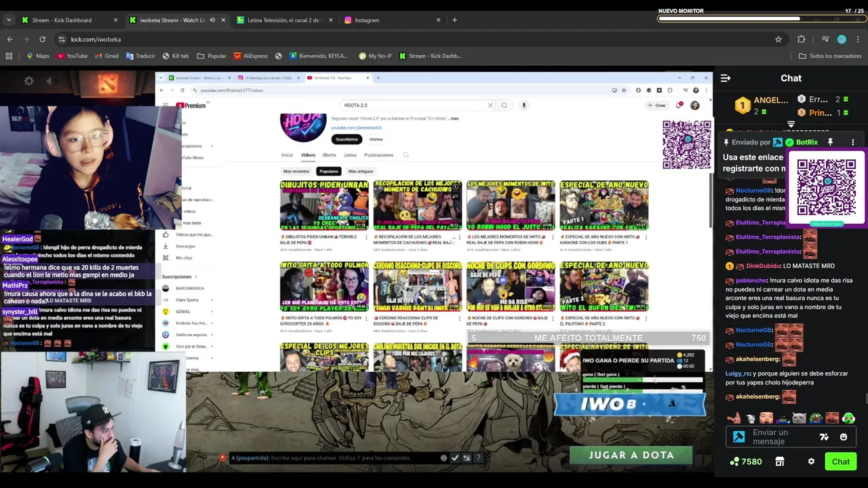Open the AliExpress bookmark
The height and width of the screenshot is (488, 868).
[x=251, y=56]
